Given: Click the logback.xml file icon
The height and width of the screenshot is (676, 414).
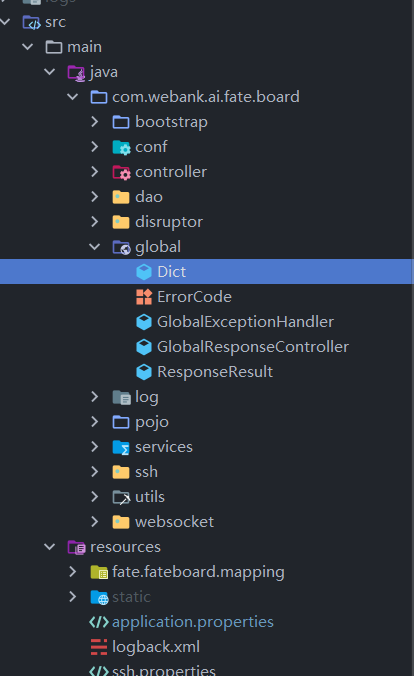Looking at the screenshot, I should click(99, 647).
